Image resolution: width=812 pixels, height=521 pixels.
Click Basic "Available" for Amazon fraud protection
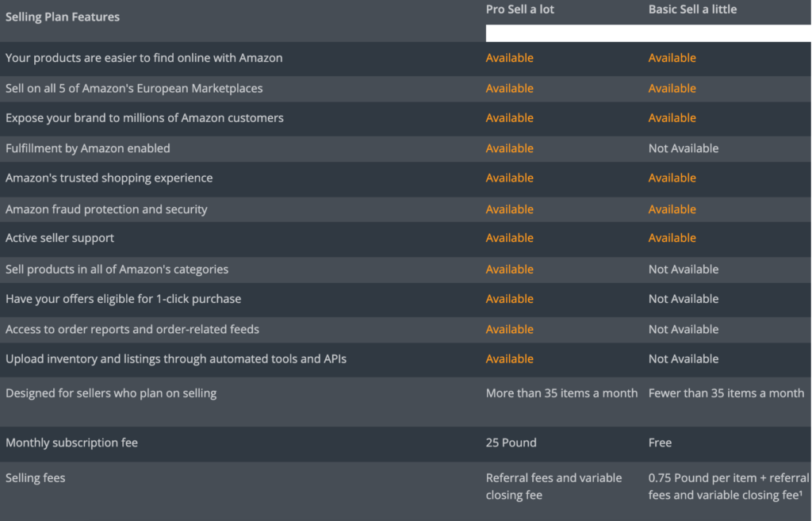click(x=672, y=209)
